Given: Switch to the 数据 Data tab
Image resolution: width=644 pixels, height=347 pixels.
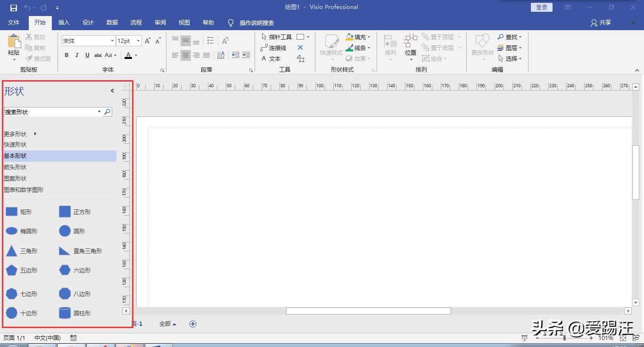Looking at the screenshot, I should click(112, 23).
